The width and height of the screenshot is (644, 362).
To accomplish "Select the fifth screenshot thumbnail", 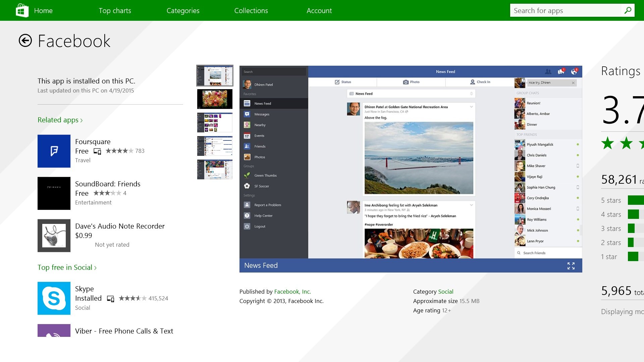I will pyautogui.click(x=215, y=169).
